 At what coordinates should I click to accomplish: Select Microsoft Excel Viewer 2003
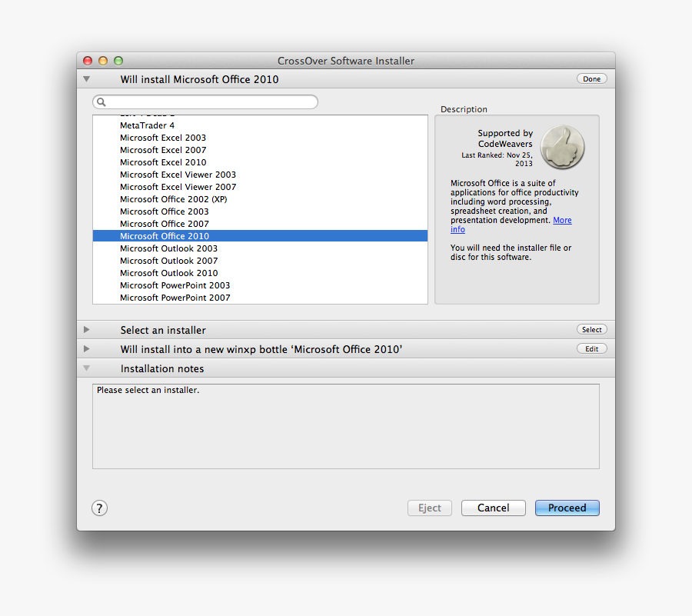tap(261, 175)
